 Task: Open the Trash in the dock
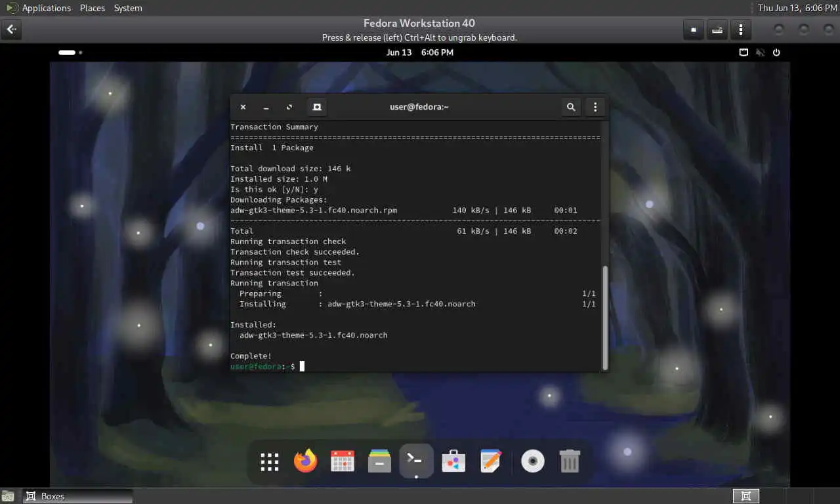point(570,461)
